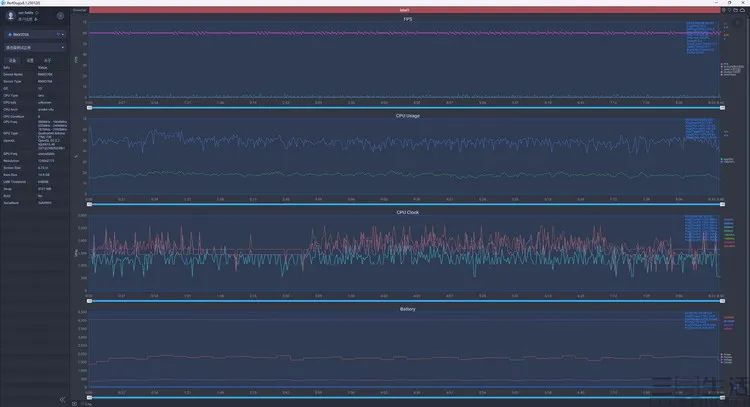Switch to the first info tab under the app selector
The height and width of the screenshot is (407, 750).
[x=13, y=61]
